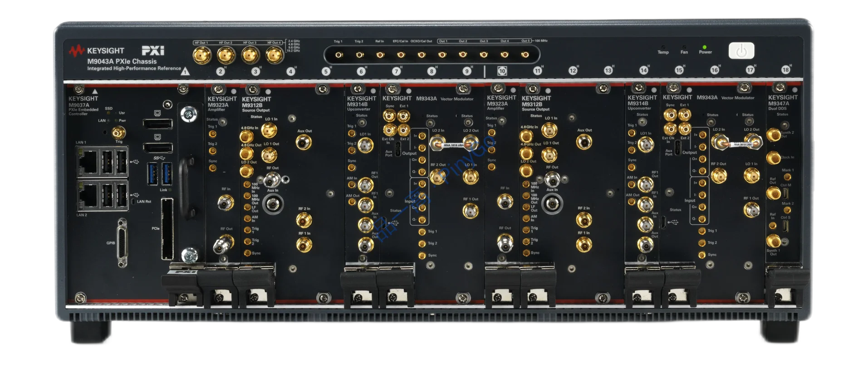Click the Synth 1 Out connector
868x373 pixels.
[773, 241]
